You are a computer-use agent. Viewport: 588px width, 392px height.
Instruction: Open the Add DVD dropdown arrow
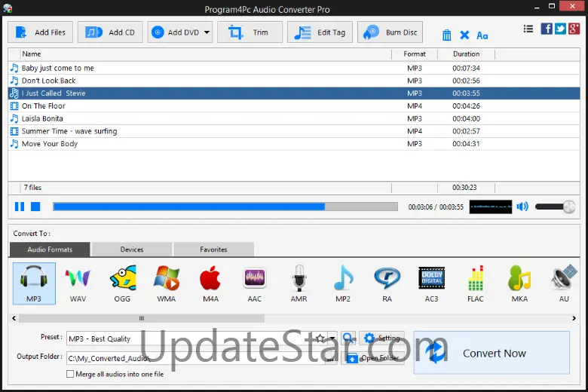click(207, 32)
